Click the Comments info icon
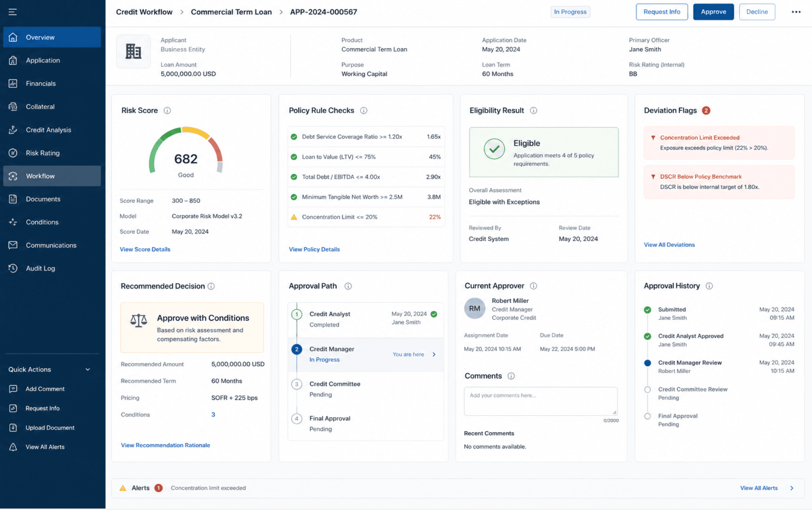This screenshot has width=812, height=510. [511, 376]
